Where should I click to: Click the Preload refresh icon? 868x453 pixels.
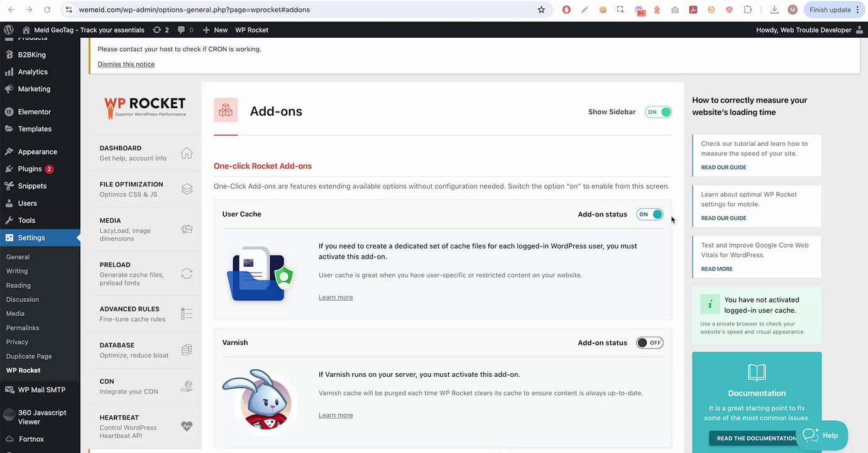click(x=187, y=274)
